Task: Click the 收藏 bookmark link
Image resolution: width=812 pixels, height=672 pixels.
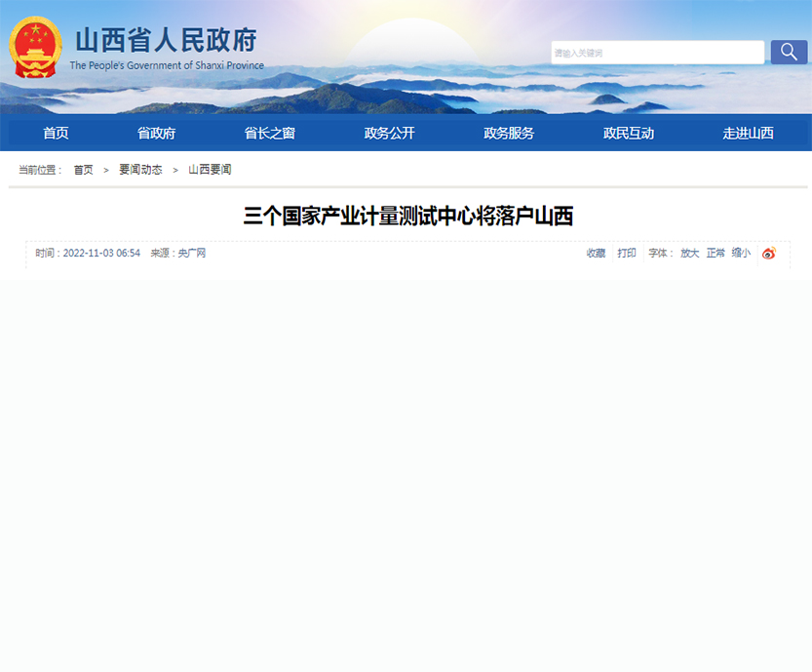Action: point(596,254)
